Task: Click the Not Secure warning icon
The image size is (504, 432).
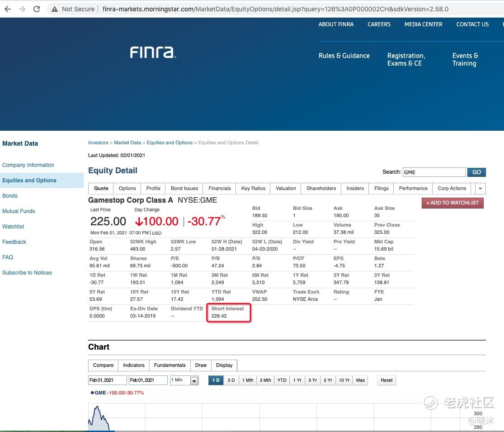Action: [55, 9]
